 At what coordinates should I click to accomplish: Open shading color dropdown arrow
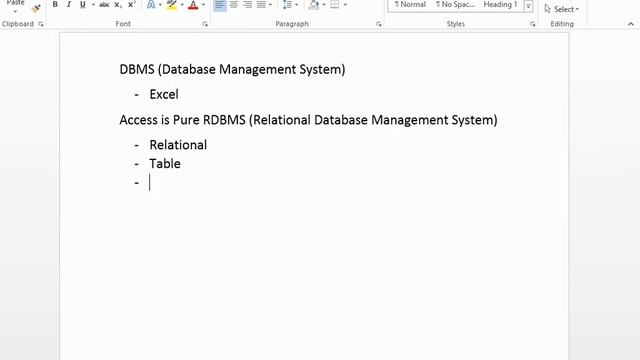(x=324, y=4)
